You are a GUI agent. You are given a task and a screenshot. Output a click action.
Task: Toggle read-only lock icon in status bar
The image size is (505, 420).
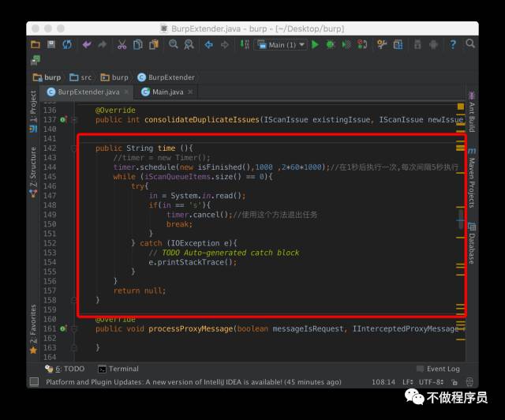(454, 382)
